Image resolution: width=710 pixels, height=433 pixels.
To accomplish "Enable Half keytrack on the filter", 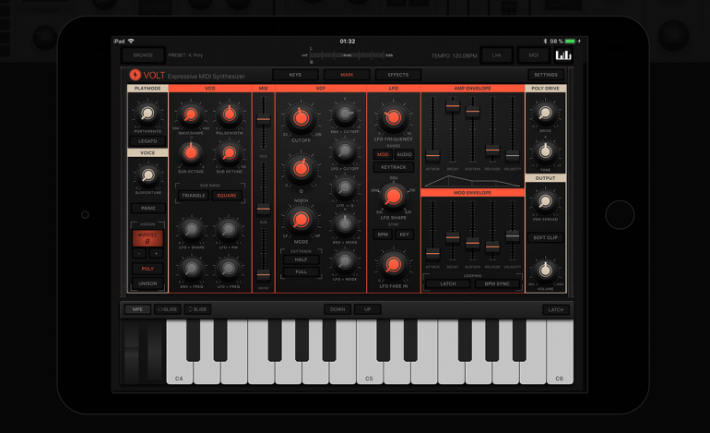I will 301,260.
